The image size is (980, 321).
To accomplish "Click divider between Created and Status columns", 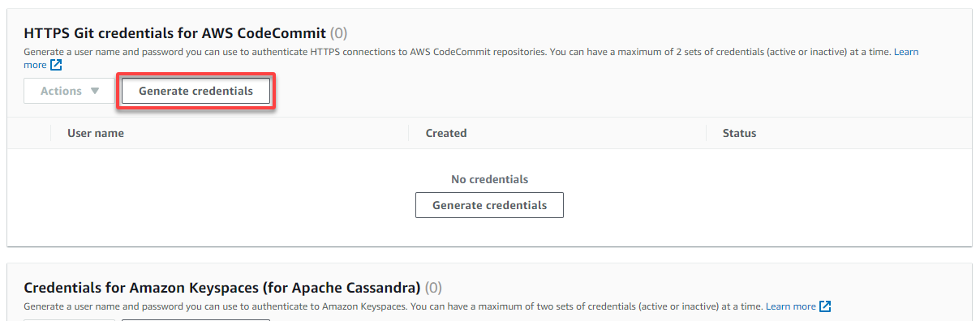I will pos(706,133).
